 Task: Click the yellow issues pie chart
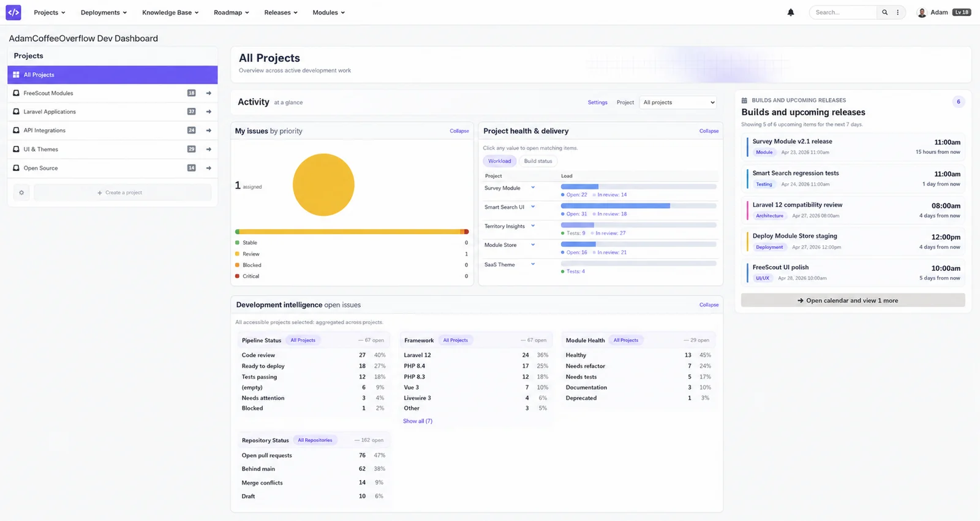pos(323,184)
